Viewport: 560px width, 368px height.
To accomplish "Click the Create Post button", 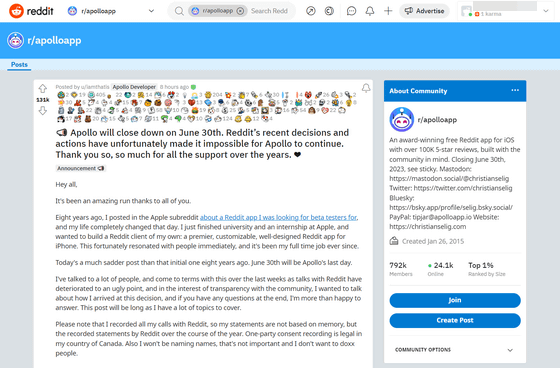I will (455, 320).
